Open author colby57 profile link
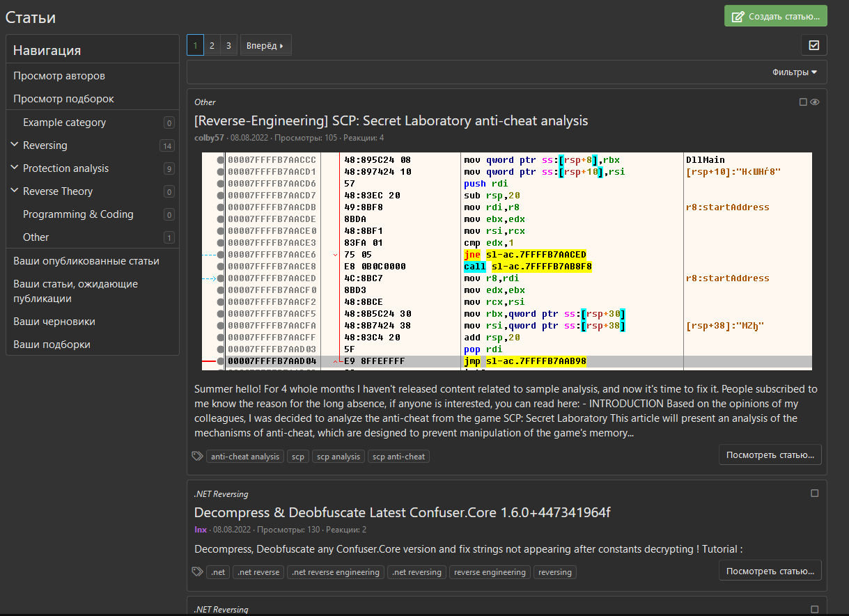Screen dimensions: 849x616 [x=209, y=138]
